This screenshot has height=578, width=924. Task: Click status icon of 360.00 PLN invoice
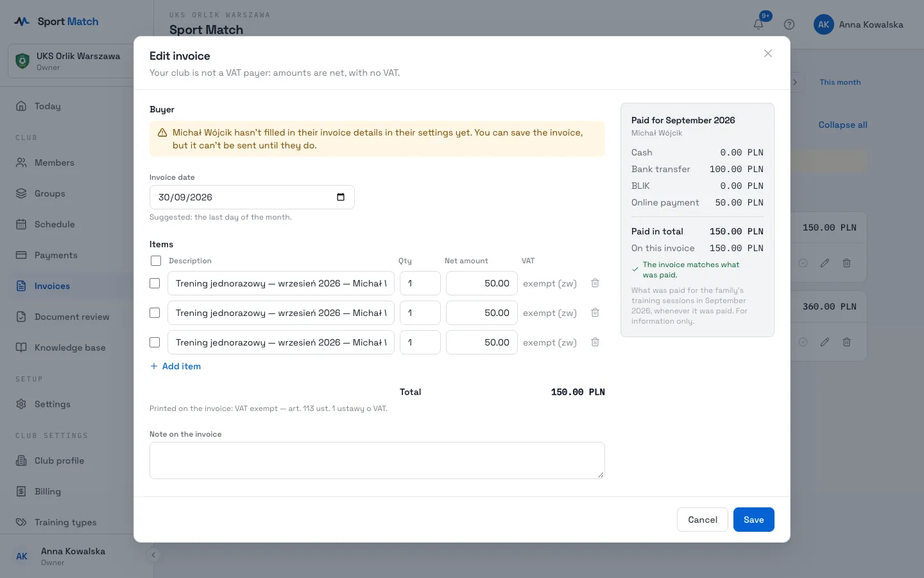803,342
